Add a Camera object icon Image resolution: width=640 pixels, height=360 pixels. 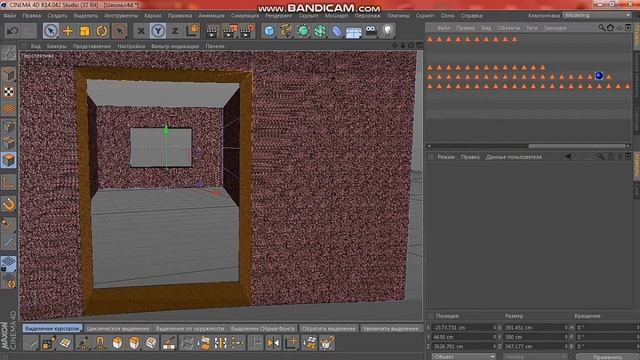click(371, 30)
